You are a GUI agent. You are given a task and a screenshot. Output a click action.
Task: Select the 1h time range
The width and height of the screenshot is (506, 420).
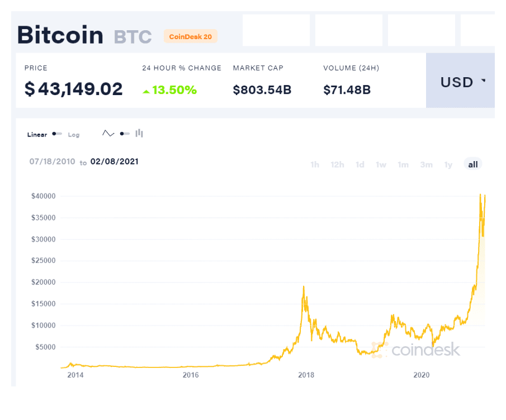[315, 164]
